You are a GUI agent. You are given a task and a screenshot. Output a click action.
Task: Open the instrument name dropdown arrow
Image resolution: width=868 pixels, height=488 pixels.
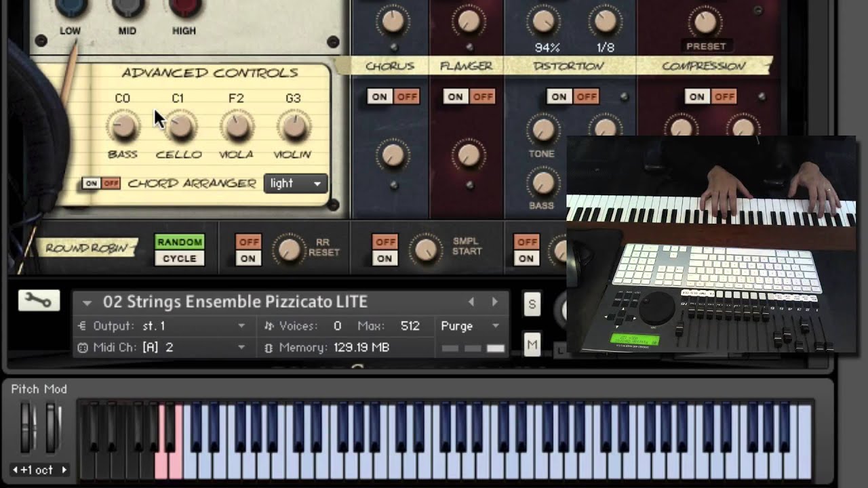(x=87, y=302)
